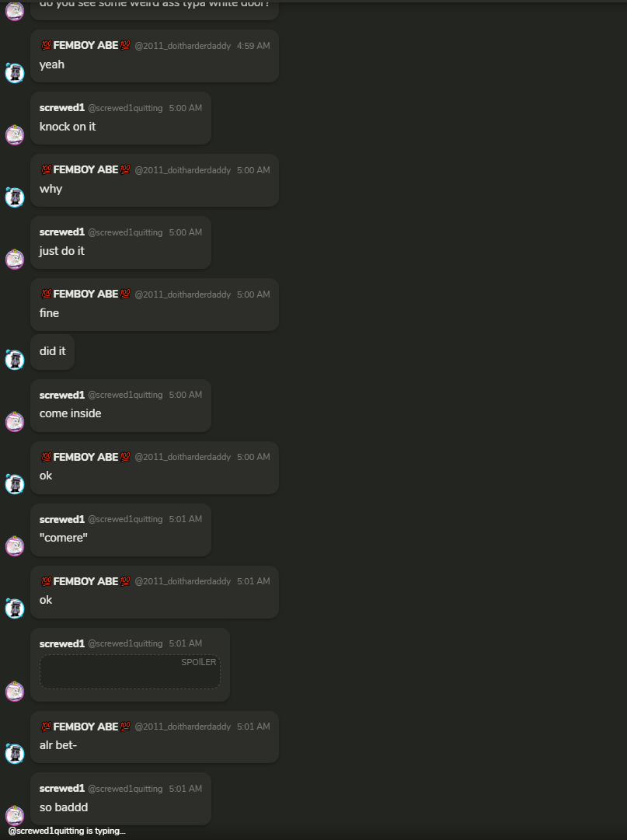This screenshot has width=627, height=840.
Task: Click the "so baddd" message text
Action: click(64, 807)
